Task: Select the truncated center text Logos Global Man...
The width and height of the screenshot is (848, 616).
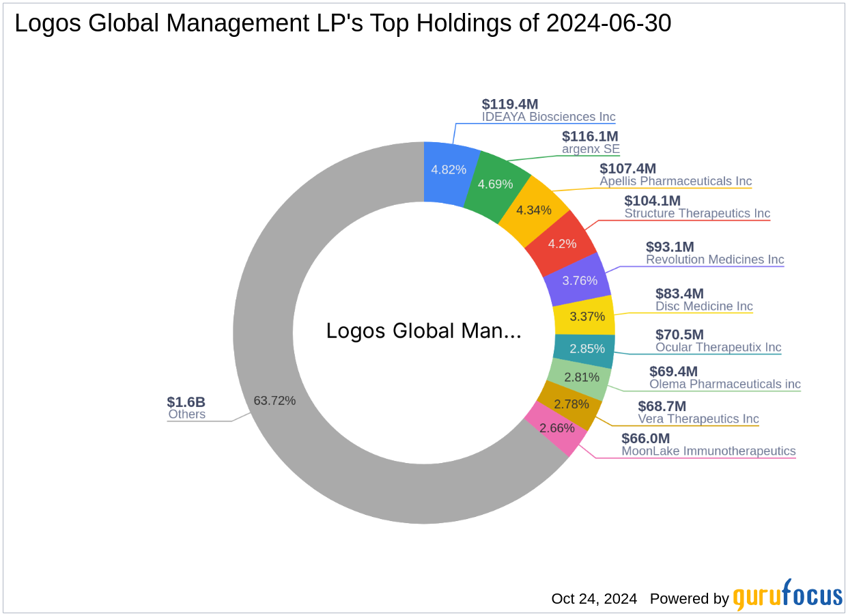Action: (x=423, y=331)
